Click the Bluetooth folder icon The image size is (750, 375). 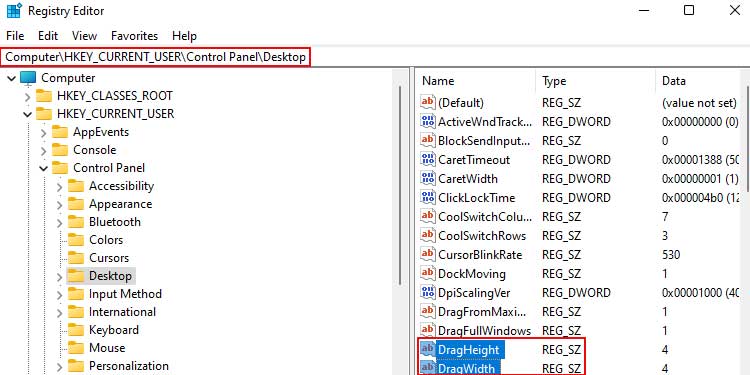[x=76, y=222]
